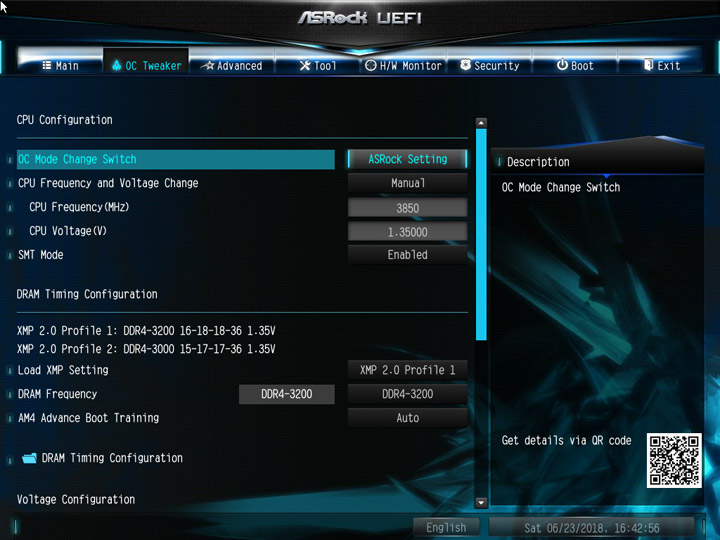Open DRAM Frequency DDR4-3200 dropdown
This screenshot has width=720, height=540.
click(407, 394)
